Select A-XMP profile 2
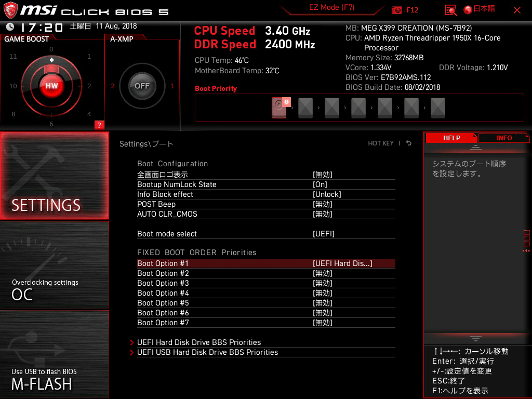This screenshot has width=532, height=399. point(112,86)
